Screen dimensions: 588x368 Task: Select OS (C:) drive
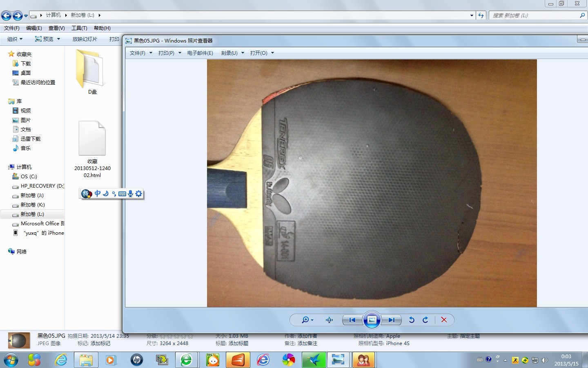(29, 176)
